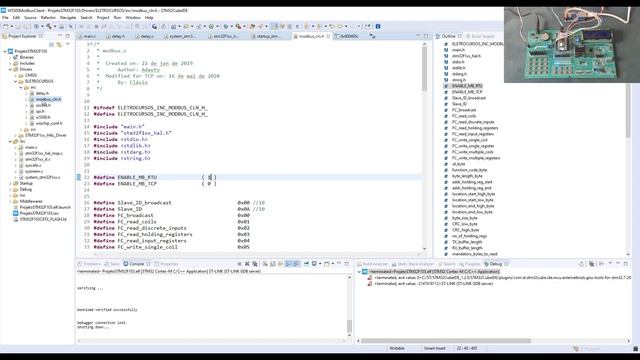
Task: Expand the Binaries folder
Action: (x=10, y=58)
